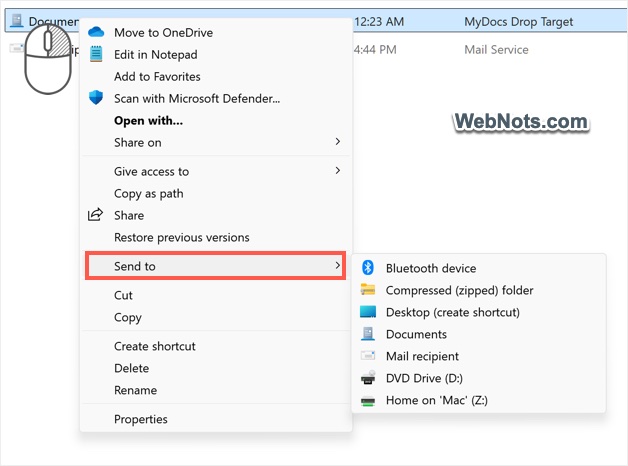
Task: Send to Mail recipient
Action: tap(479, 356)
